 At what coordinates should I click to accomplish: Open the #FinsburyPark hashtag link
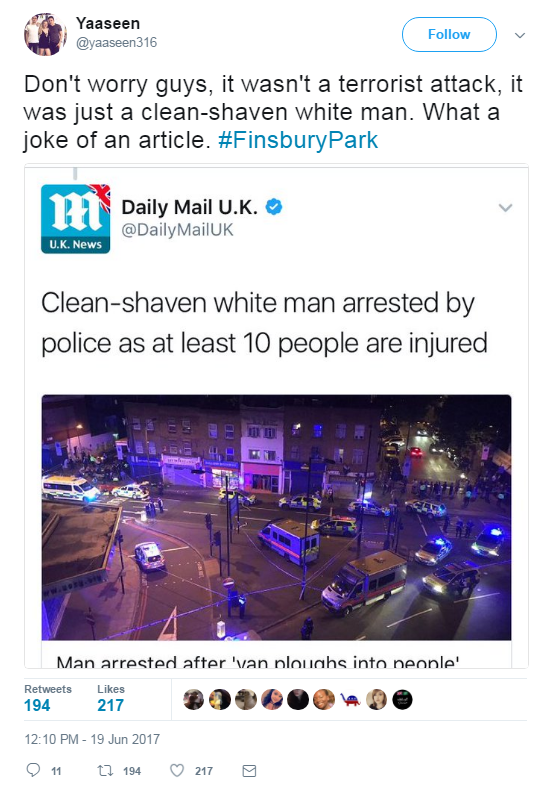[298, 140]
